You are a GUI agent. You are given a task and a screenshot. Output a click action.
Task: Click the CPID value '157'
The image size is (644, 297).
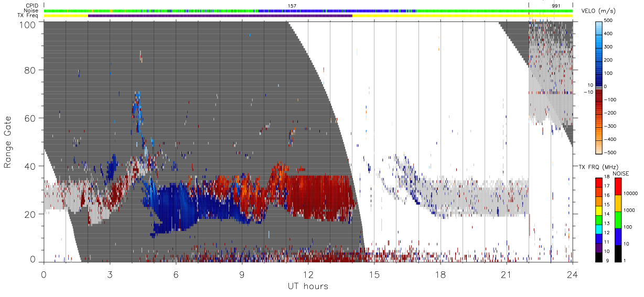pyautogui.click(x=292, y=5)
